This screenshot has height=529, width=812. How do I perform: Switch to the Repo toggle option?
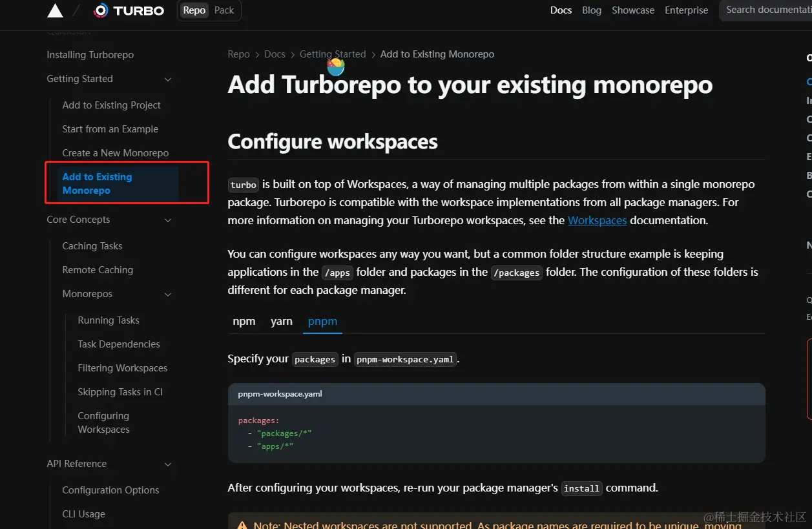pos(194,10)
